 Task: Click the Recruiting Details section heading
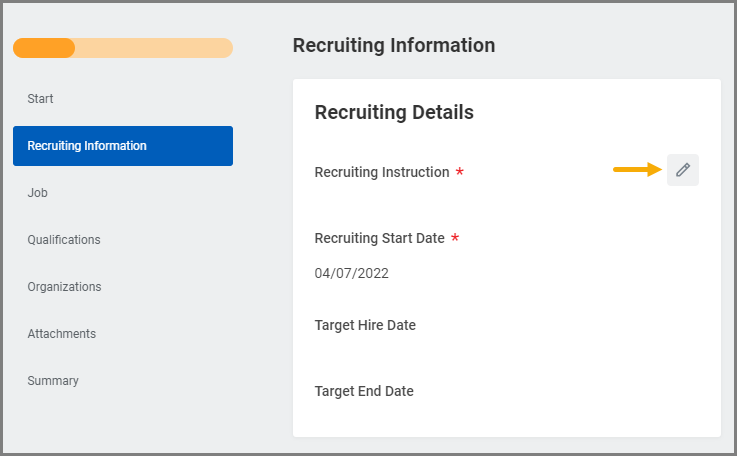394,112
